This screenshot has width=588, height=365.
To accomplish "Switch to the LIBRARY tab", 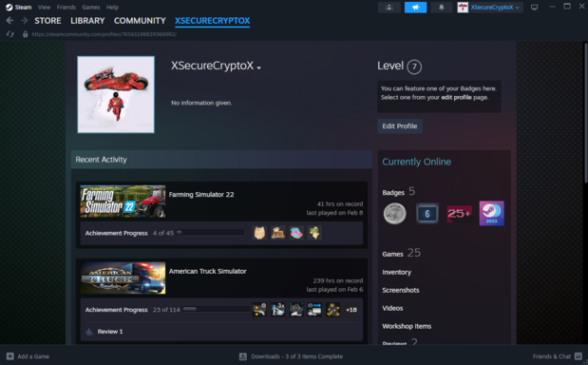I will pyautogui.click(x=87, y=21).
